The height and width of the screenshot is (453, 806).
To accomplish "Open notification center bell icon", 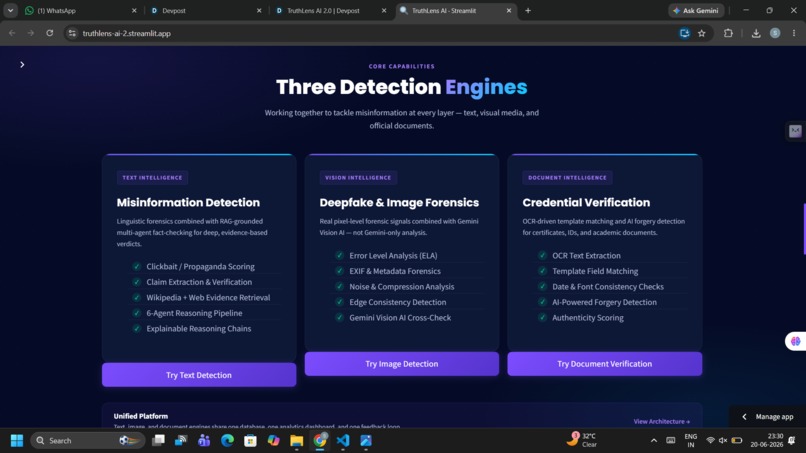I will point(792,440).
